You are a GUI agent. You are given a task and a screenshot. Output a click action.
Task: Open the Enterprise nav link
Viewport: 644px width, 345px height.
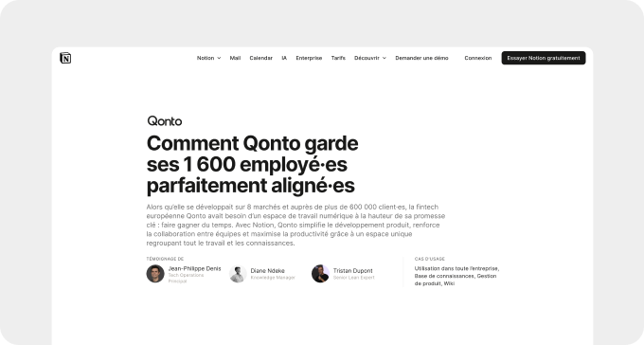pos(309,58)
